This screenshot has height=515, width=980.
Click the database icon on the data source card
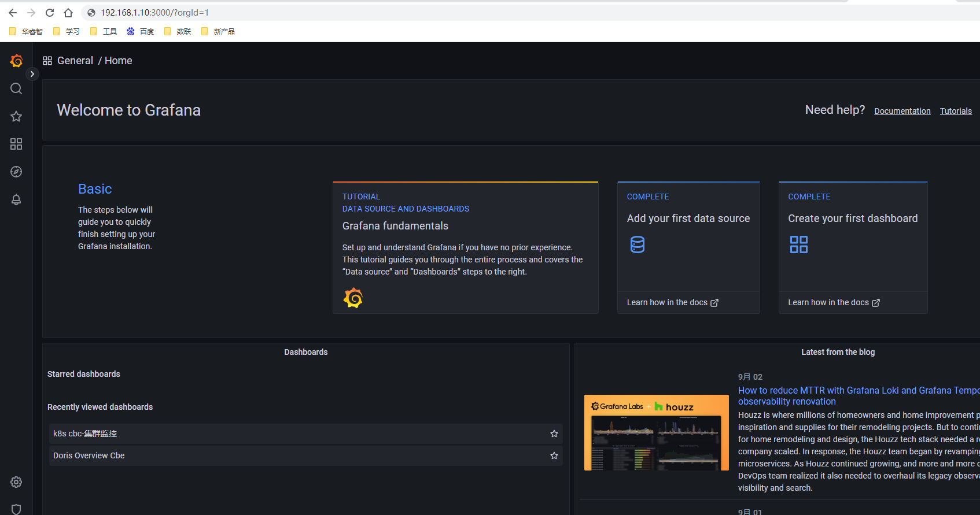(637, 244)
